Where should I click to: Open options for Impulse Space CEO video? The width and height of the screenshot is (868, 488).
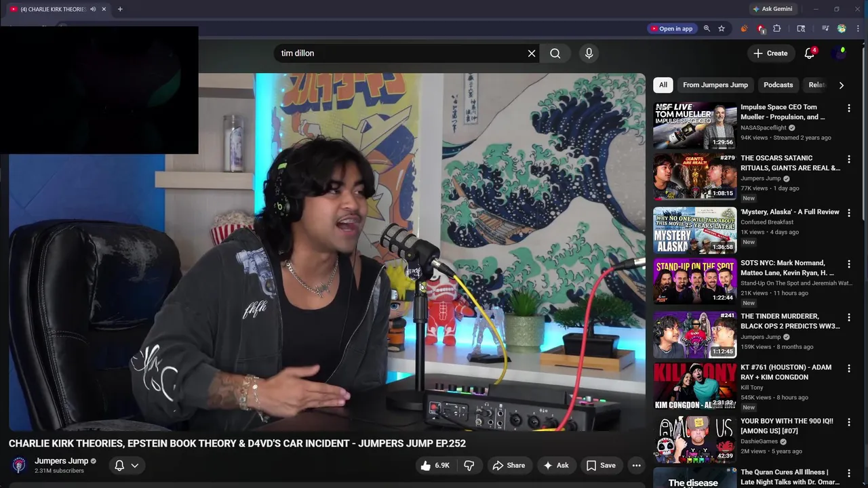point(849,108)
